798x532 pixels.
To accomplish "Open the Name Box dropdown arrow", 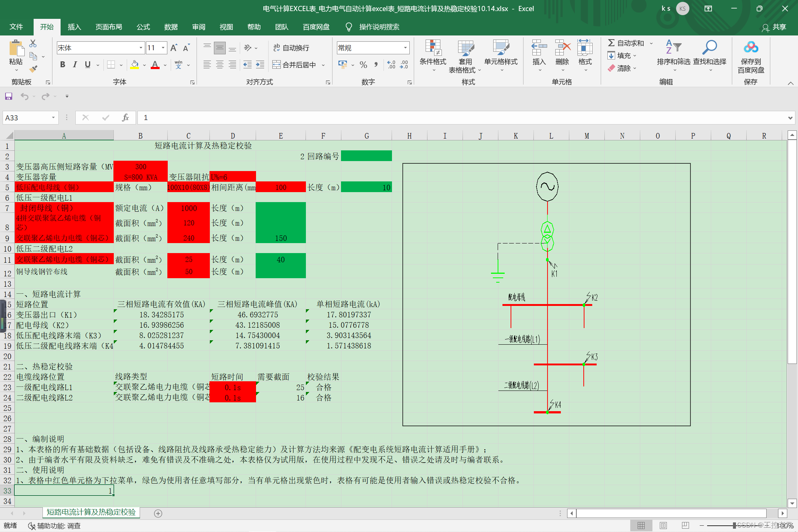I will point(53,117).
